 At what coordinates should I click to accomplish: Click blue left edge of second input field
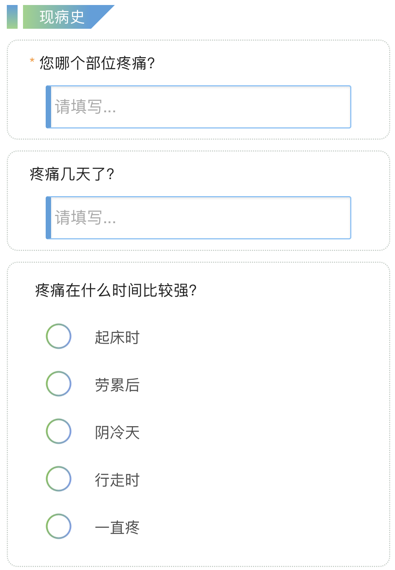(48, 218)
